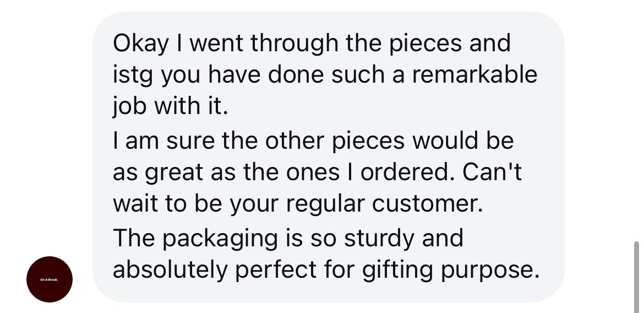The height and width of the screenshot is (313, 644).
Task: Click the word "customer." in the message
Action: 427,203
